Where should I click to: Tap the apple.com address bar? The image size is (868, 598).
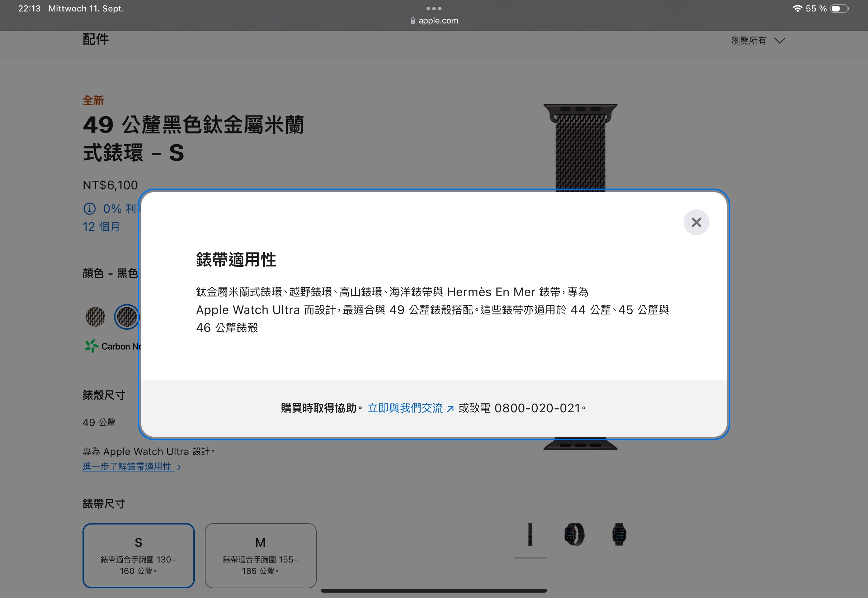[434, 20]
